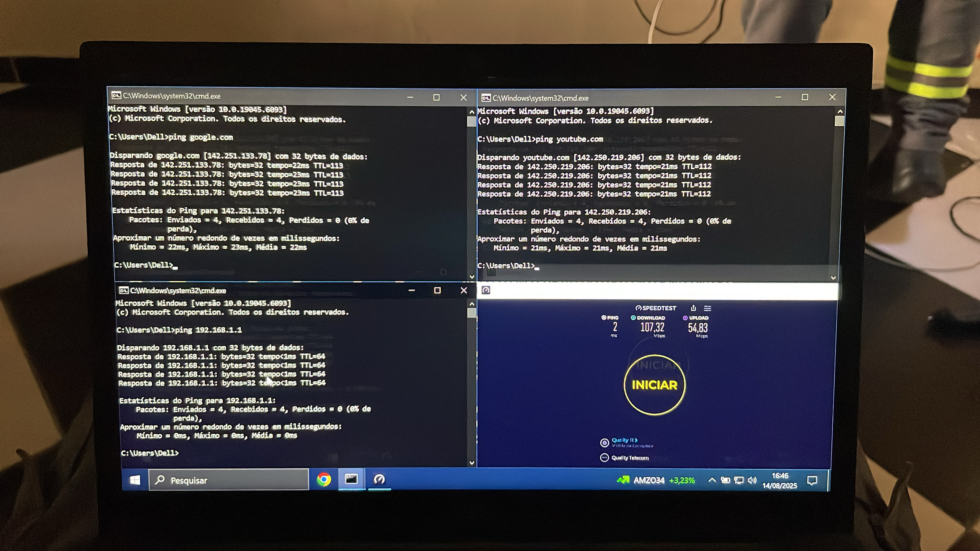The height and width of the screenshot is (551, 980).
Task: Click the Quality Telecom connection icon
Action: (605, 457)
